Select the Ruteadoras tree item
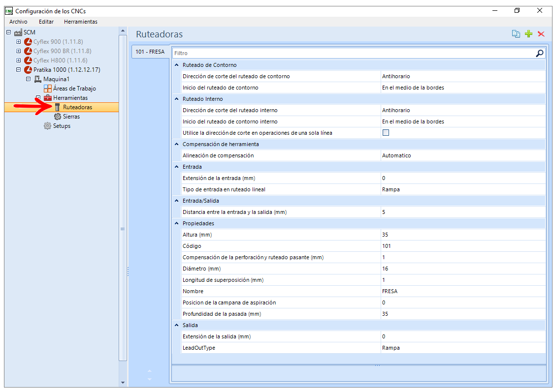The image size is (554, 392). pyautogui.click(x=77, y=107)
